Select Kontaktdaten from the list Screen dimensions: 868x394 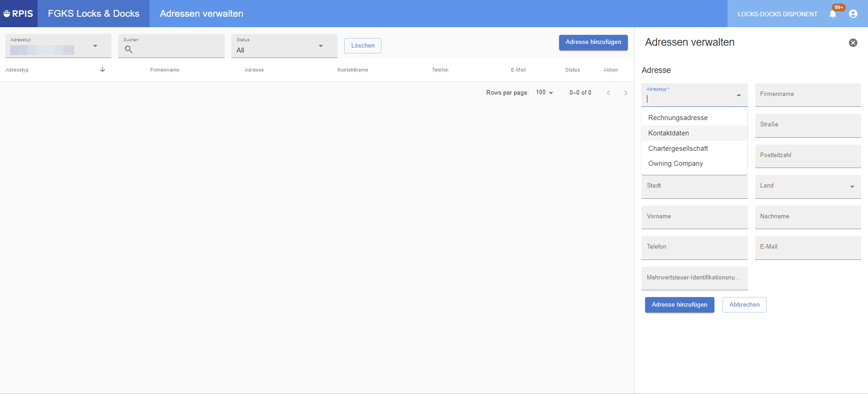coord(694,133)
